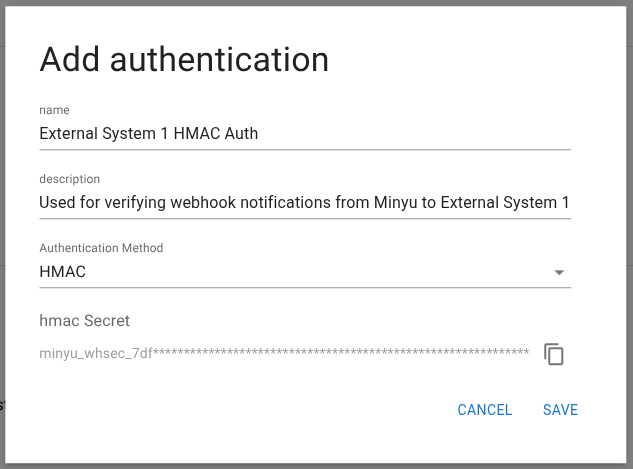The width and height of the screenshot is (633, 469).
Task: Save the new authentication
Action: [560, 410]
